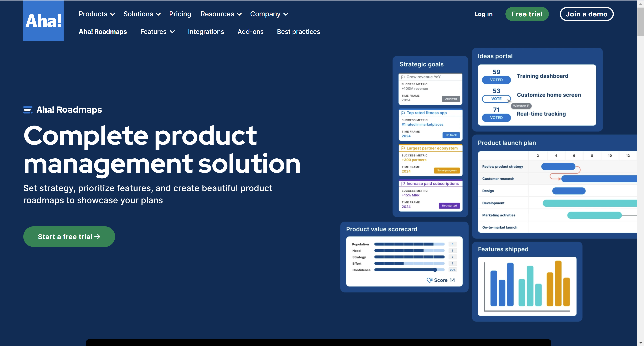Click the Aha! logo
Image resolution: width=644 pixels, height=346 pixels.
tap(43, 20)
